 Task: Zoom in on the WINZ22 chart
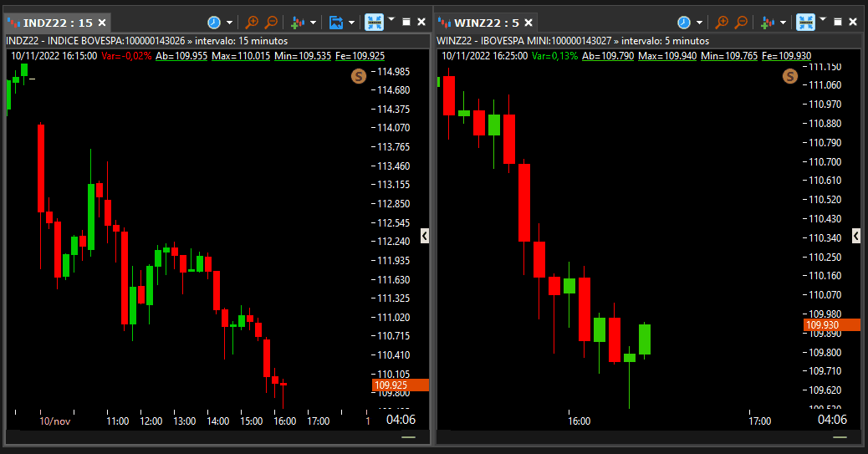pyautogui.click(x=722, y=22)
